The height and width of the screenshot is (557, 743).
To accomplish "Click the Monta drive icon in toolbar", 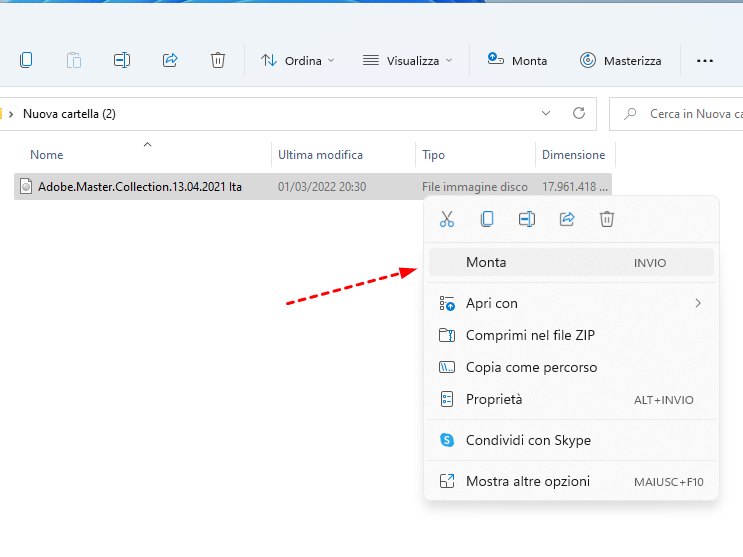I will 496,59.
